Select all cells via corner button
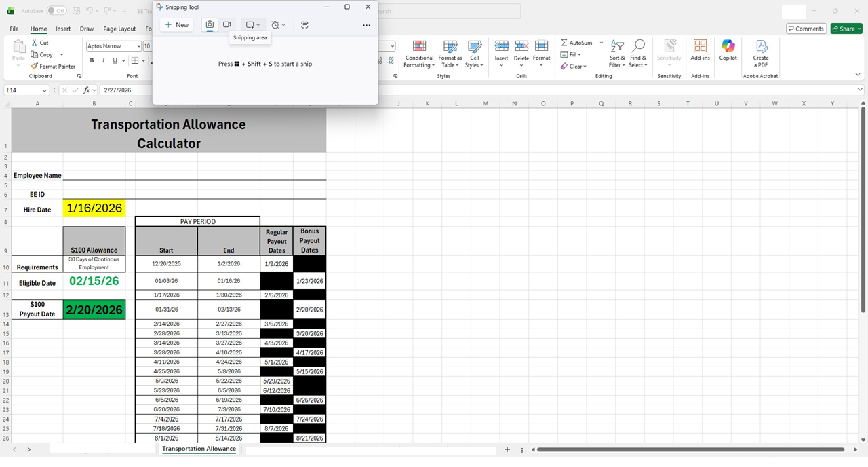This screenshot has height=467, width=868. (5, 103)
